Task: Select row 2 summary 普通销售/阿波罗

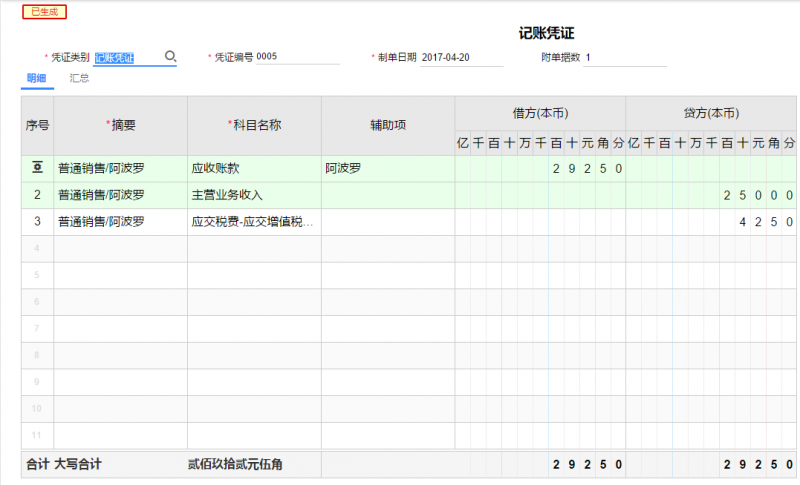Action: click(120, 195)
